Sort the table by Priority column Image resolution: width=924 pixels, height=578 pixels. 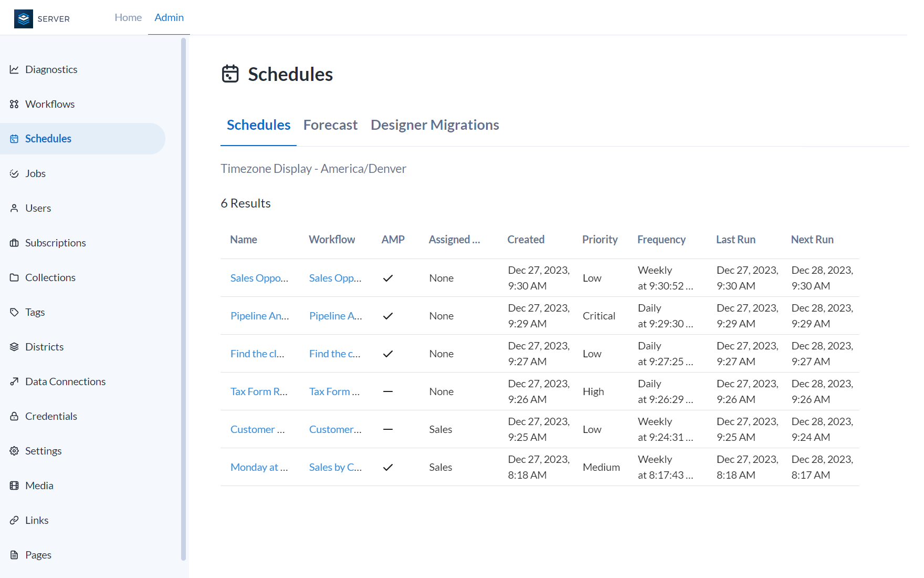pyautogui.click(x=600, y=239)
